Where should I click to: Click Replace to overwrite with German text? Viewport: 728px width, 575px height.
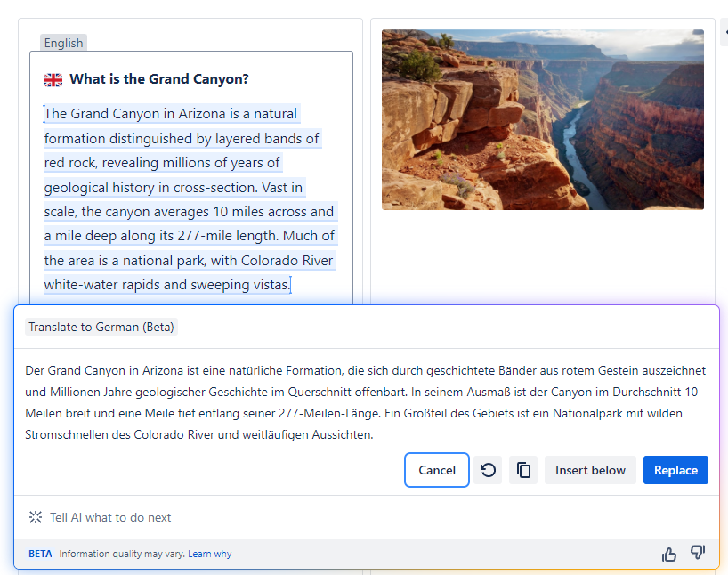675,470
